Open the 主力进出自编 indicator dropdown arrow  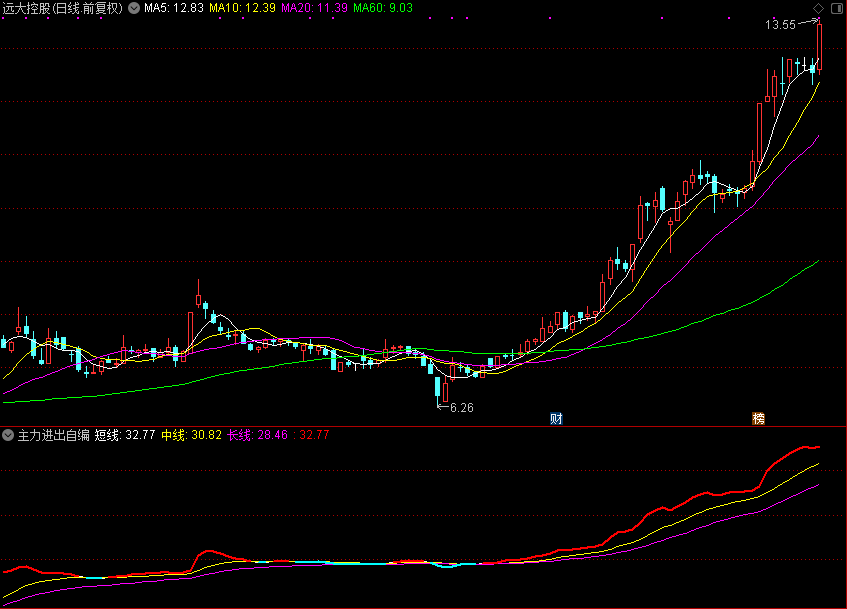point(8,435)
